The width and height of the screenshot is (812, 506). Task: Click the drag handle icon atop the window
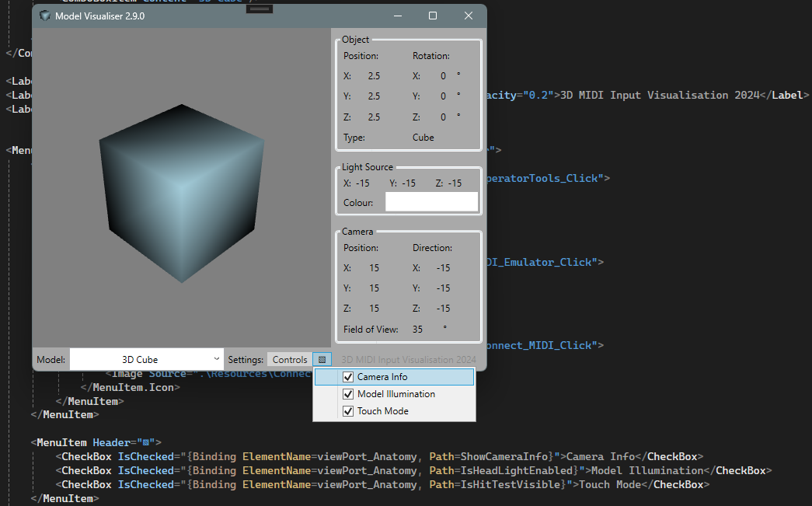[x=258, y=9]
